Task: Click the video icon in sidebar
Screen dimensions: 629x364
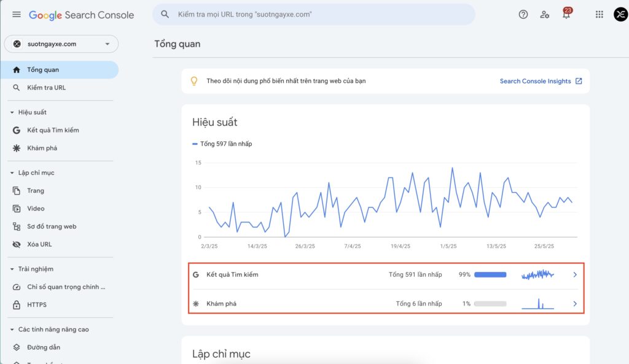Action: point(17,209)
